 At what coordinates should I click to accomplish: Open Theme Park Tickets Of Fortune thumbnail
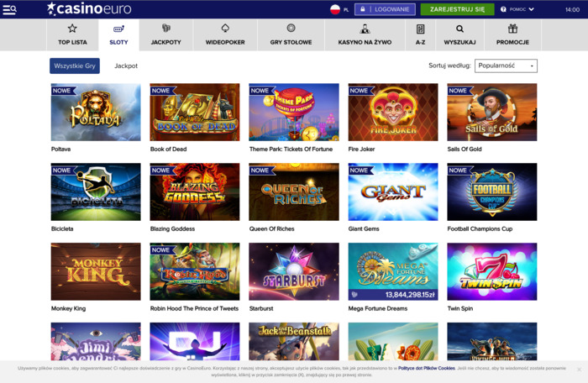coord(294,113)
